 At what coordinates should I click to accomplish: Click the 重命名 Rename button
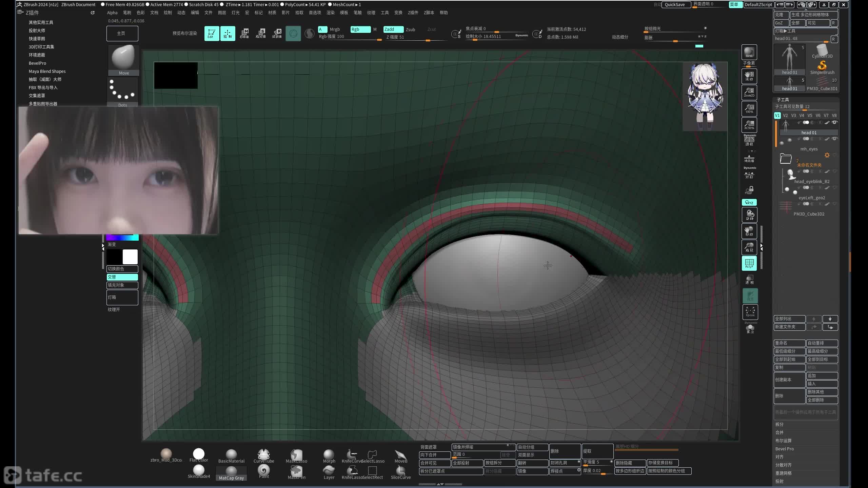[x=789, y=343]
